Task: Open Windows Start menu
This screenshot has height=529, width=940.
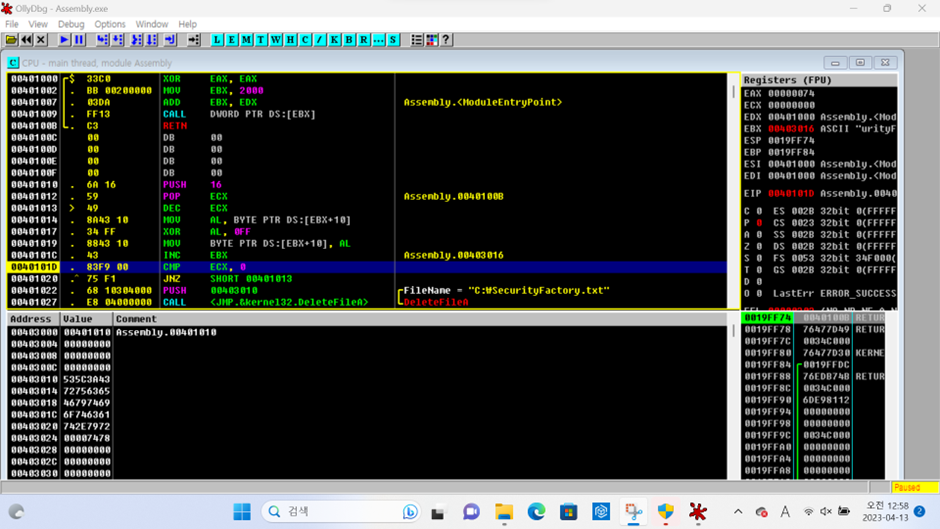Action: tap(242, 512)
